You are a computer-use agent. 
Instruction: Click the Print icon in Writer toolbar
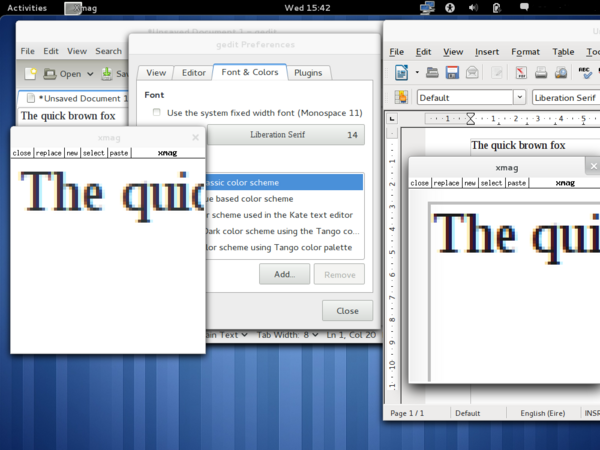(540, 72)
